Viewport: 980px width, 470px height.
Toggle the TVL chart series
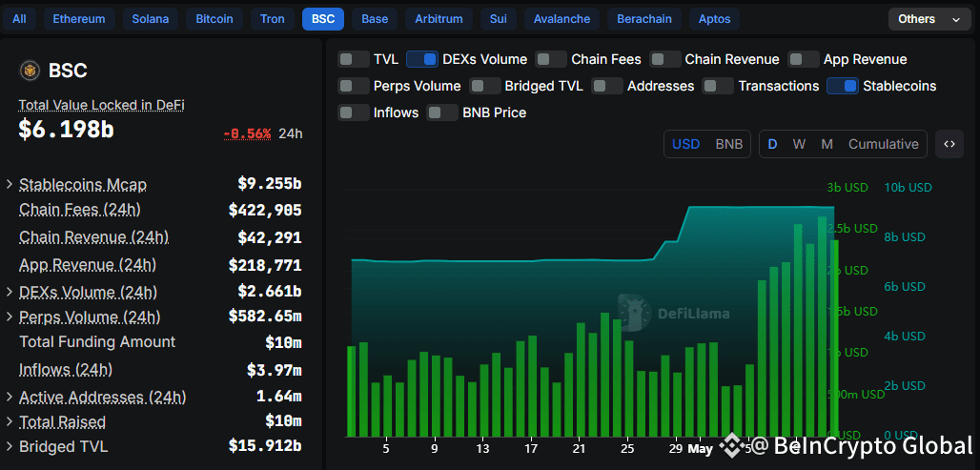coord(354,59)
